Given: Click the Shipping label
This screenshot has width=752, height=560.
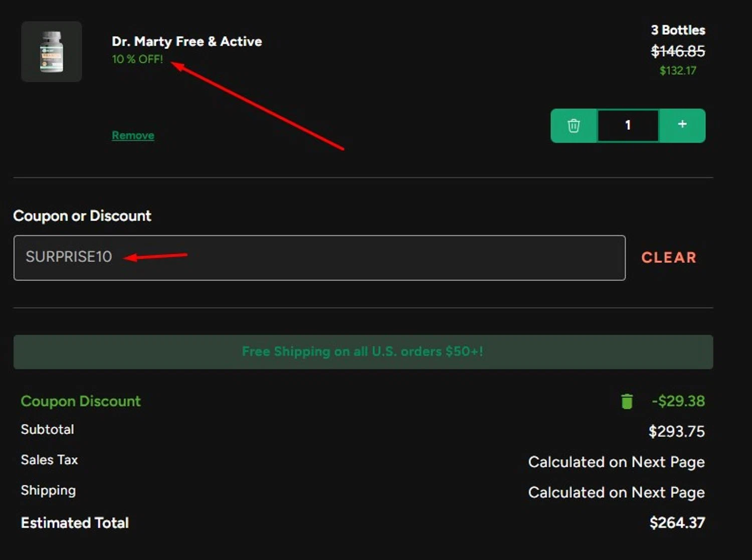Looking at the screenshot, I should click(49, 490).
